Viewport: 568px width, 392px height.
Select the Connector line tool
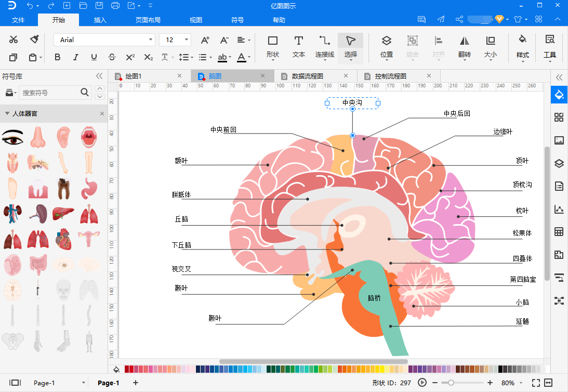coord(325,47)
